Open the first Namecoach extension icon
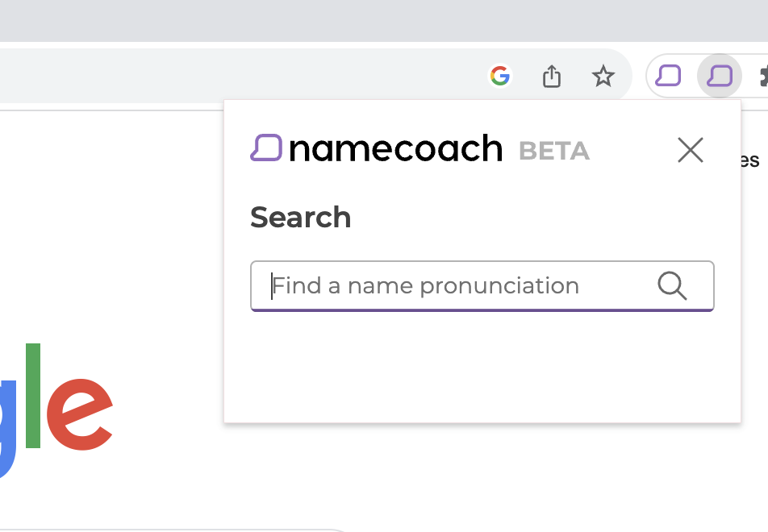Image resolution: width=768 pixels, height=532 pixels. (x=668, y=76)
